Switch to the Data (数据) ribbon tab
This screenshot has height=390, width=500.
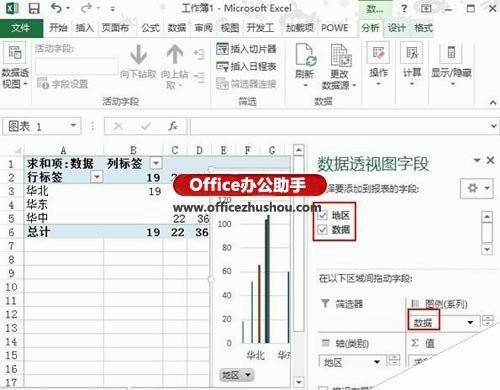pos(177,28)
